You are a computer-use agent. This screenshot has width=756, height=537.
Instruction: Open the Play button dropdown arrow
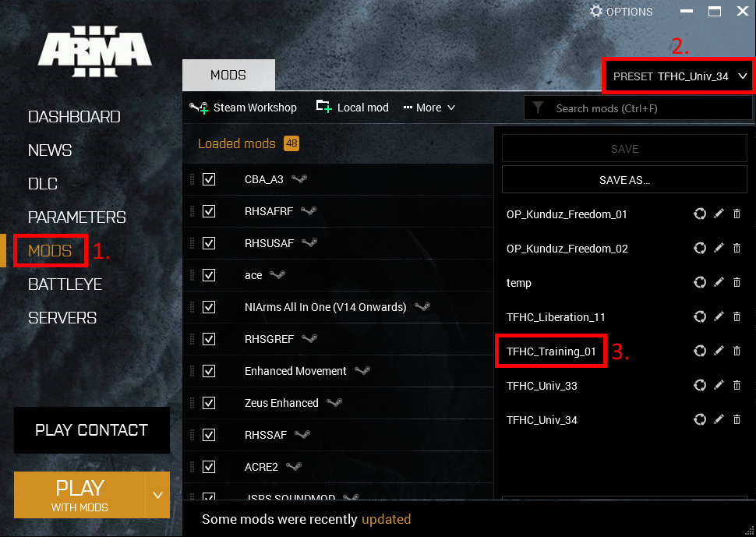pyautogui.click(x=157, y=495)
